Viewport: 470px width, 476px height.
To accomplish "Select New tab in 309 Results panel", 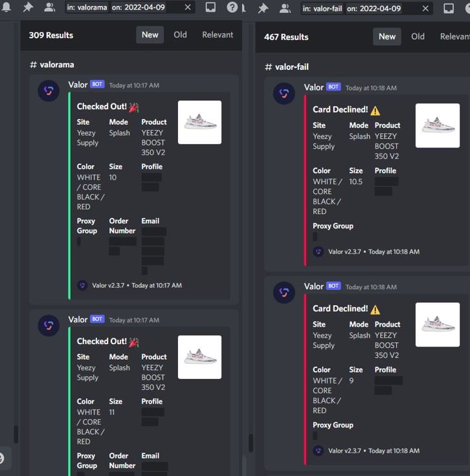I will [x=150, y=35].
